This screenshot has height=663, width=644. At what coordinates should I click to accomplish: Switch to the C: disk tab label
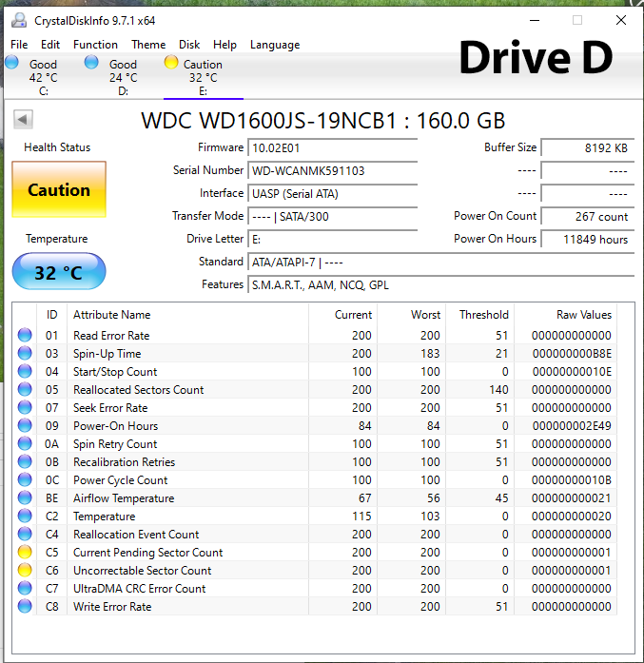43,77
